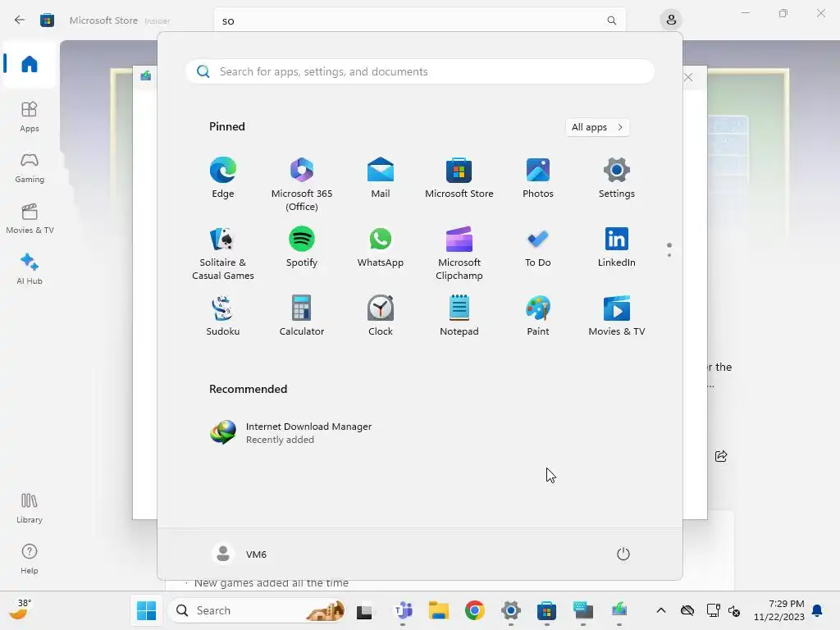Click the Store back arrow
The image size is (840, 630).
(x=20, y=21)
